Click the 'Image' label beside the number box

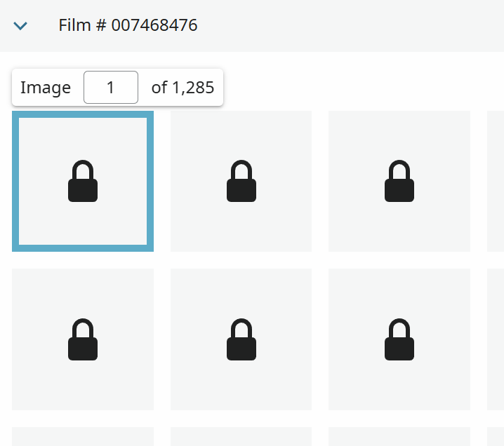click(46, 88)
